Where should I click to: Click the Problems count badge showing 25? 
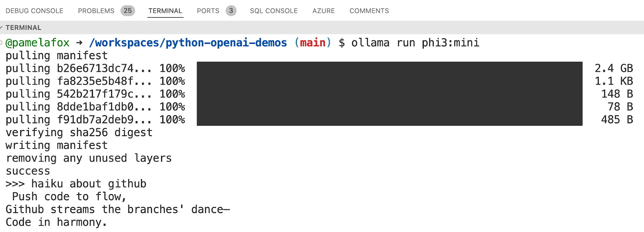(127, 11)
